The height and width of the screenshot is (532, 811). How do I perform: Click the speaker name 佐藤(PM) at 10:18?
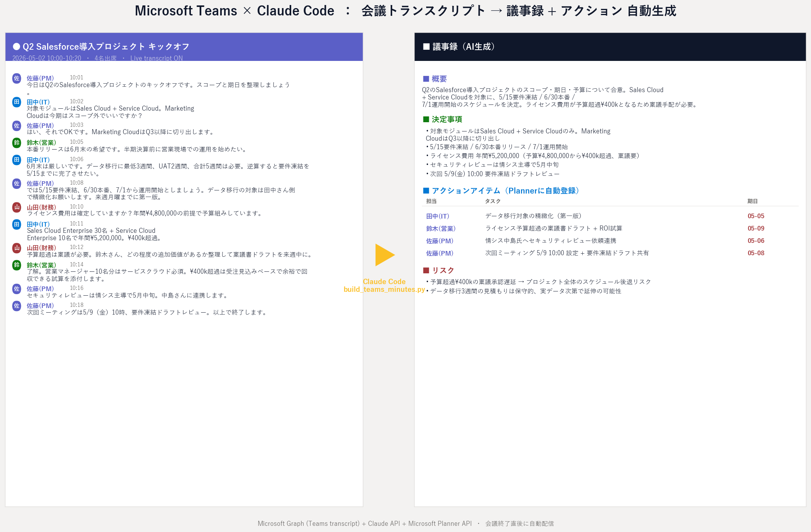(40, 306)
